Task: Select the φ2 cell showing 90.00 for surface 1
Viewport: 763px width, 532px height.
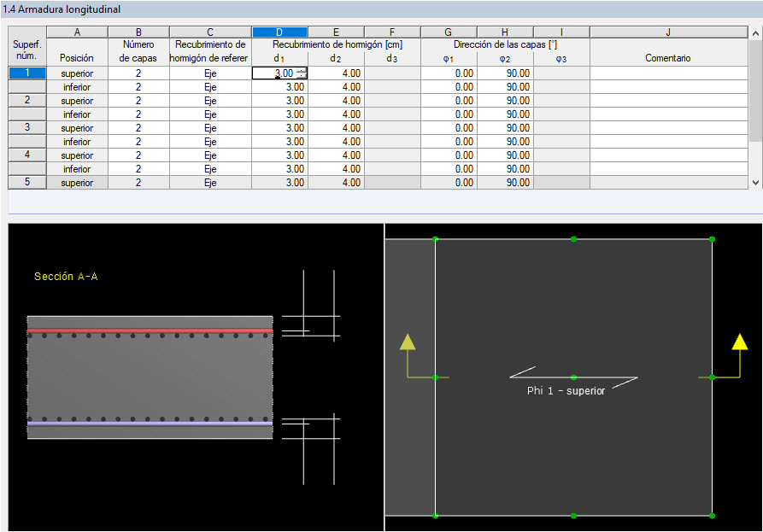Action: (506, 73)
